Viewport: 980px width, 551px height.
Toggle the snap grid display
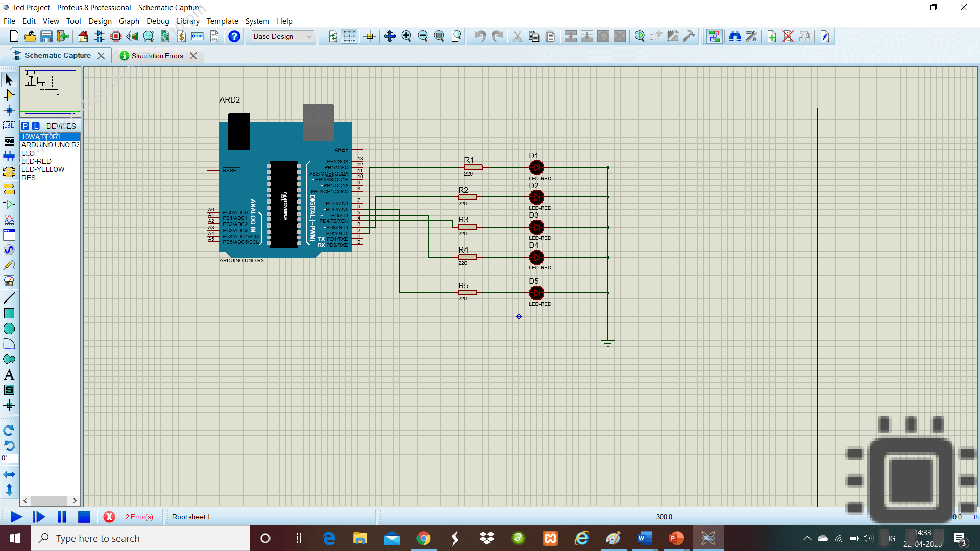(350, 36)
